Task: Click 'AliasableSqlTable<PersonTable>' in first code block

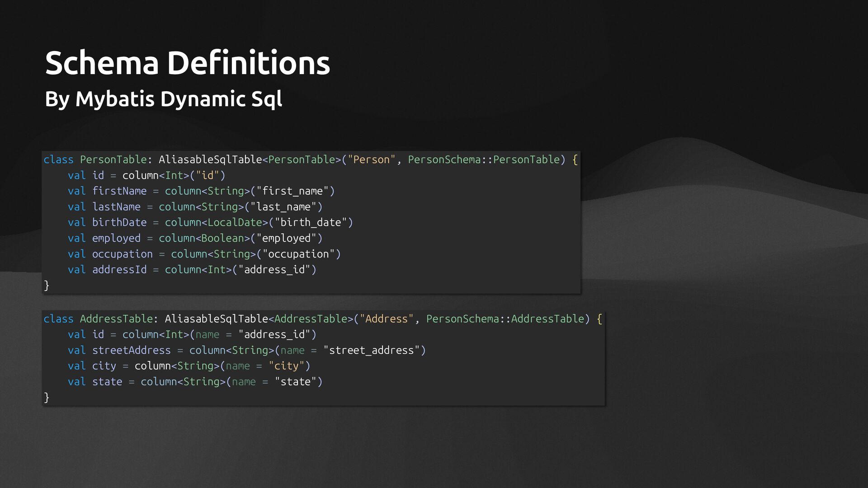Action: pyautogui.click(x=250, y=160)
